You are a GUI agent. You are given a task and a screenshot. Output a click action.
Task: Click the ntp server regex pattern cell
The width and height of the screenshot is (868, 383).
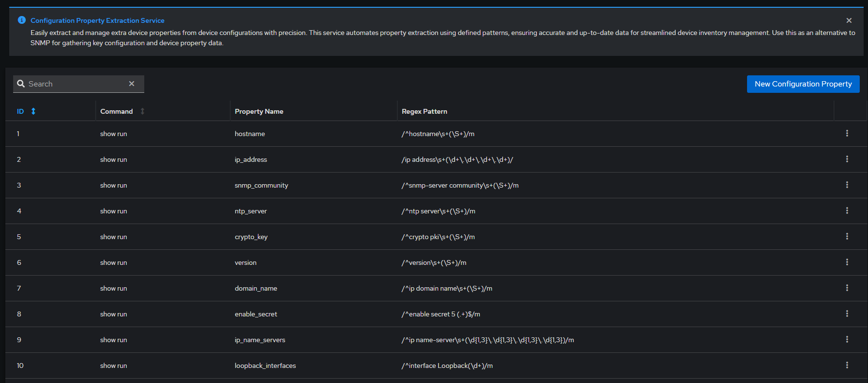(438, 211)
